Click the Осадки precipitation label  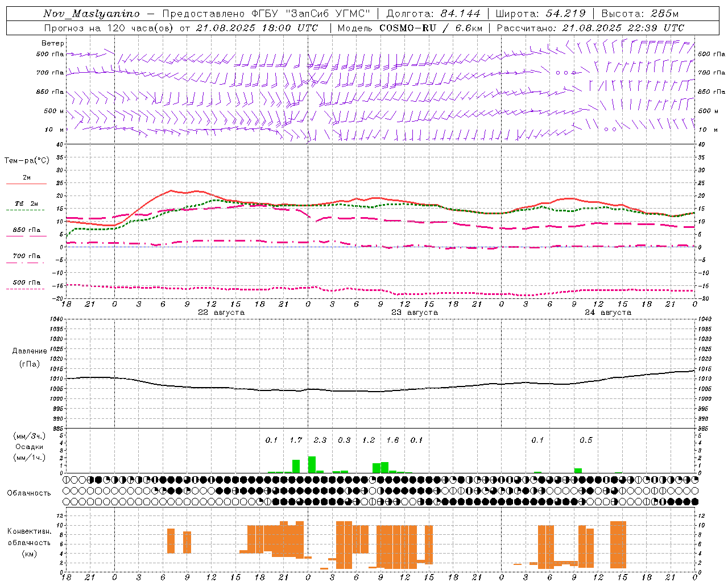pyautogui.click(x=30, y=447)
